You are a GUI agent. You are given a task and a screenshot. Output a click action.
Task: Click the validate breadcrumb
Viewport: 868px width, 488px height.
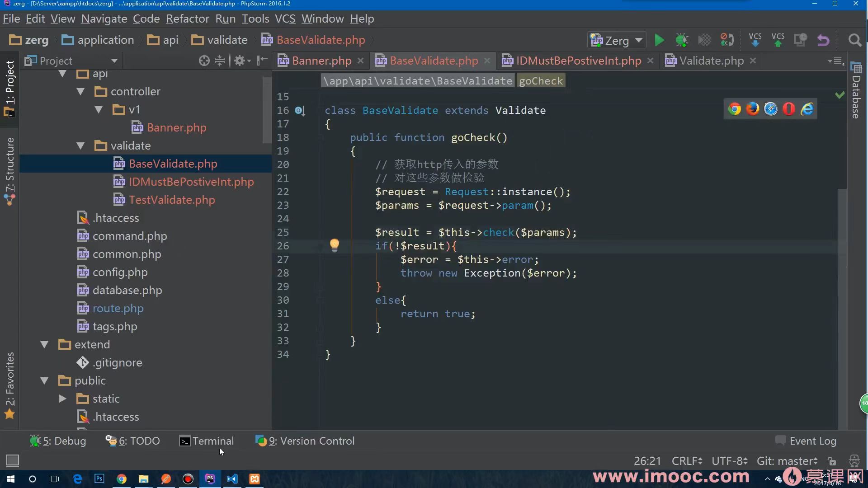219,40
